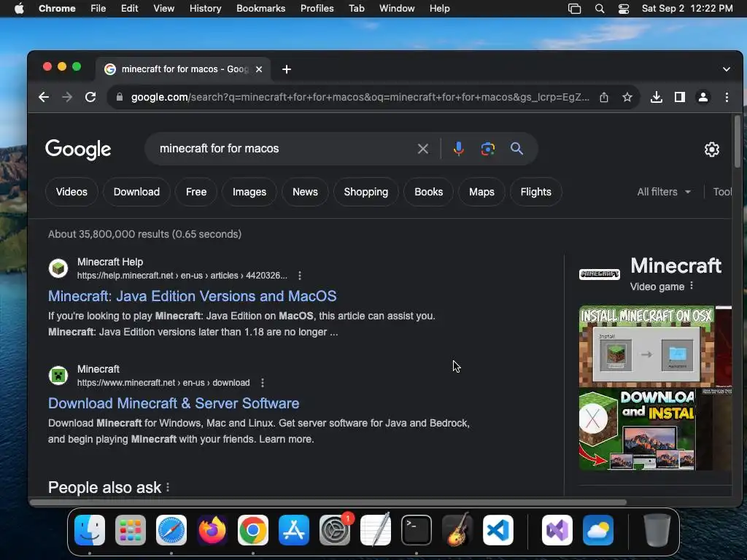Open Install Minecraft on OSX thumbnail
747x560 pixels.
point(646,346)
